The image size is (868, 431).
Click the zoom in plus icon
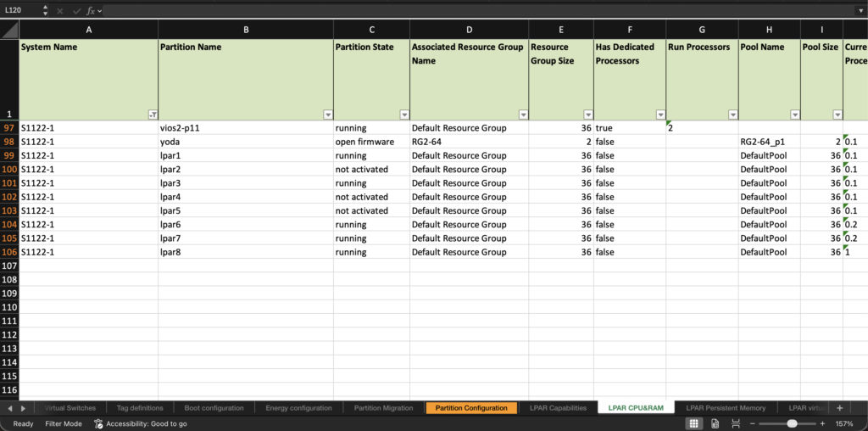pos(822,423)
